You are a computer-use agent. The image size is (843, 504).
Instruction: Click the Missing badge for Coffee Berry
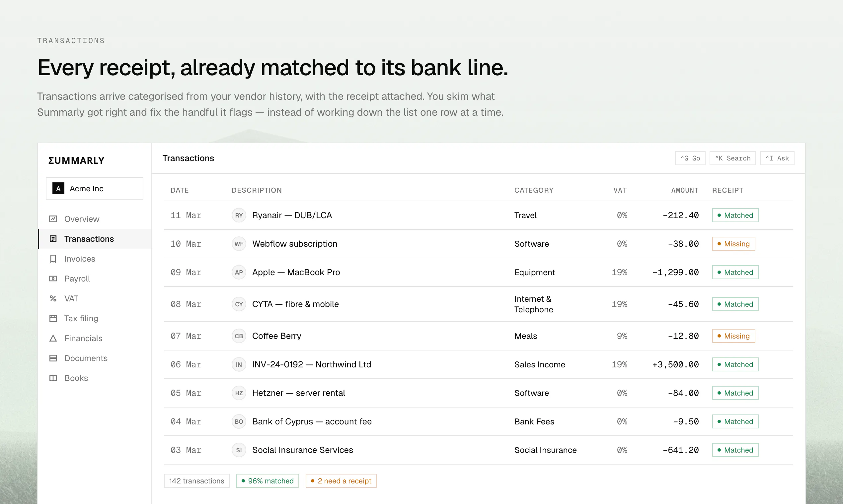(733, 336)
